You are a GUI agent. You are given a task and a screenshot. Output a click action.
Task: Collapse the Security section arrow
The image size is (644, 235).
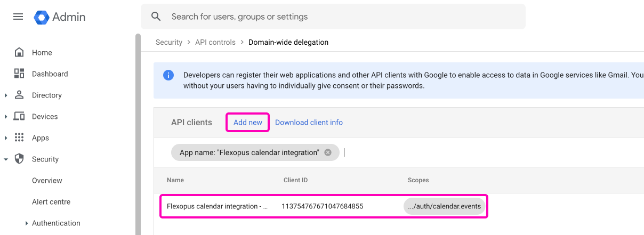click(6, 159)
